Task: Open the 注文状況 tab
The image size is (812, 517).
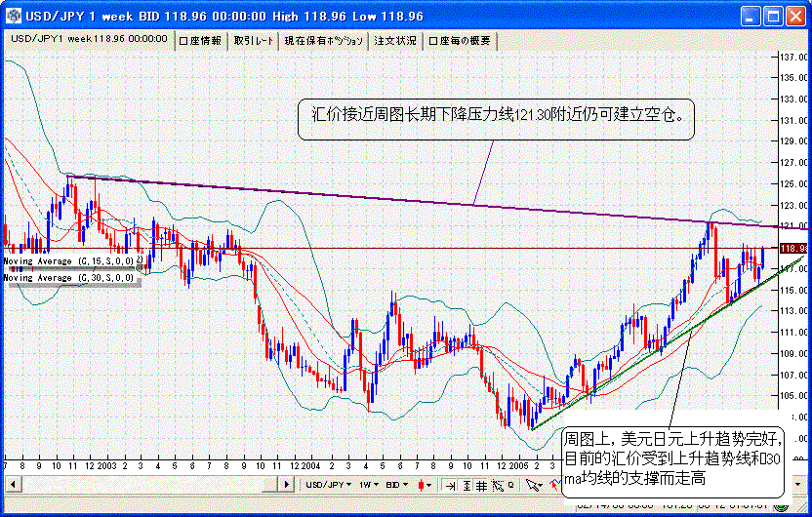Action: coord(395,41)
